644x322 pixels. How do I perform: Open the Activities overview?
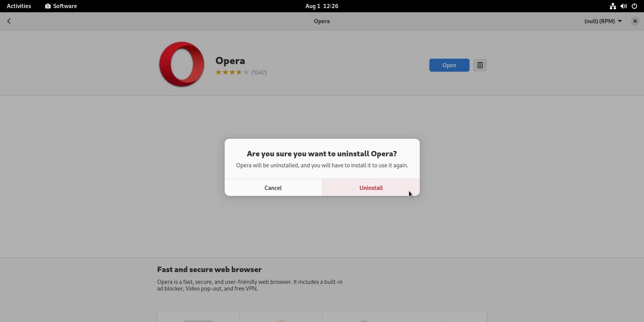point(19,6)
